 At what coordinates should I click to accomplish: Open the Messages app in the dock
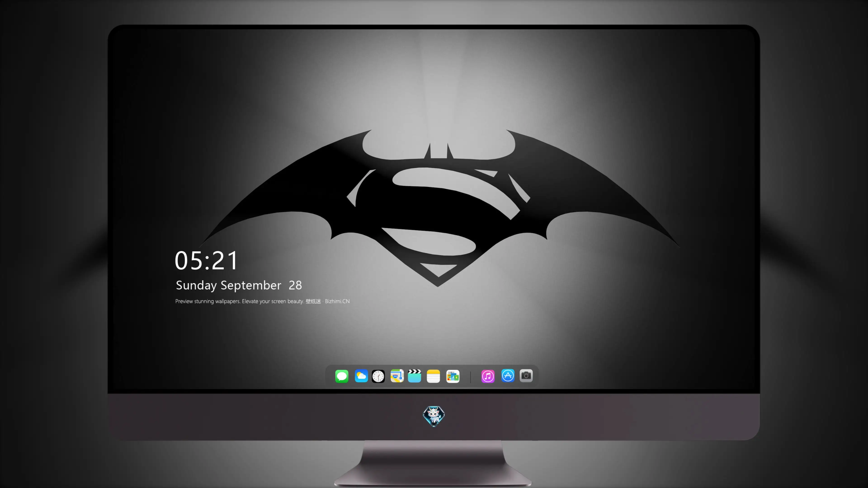tap(342, 376)
